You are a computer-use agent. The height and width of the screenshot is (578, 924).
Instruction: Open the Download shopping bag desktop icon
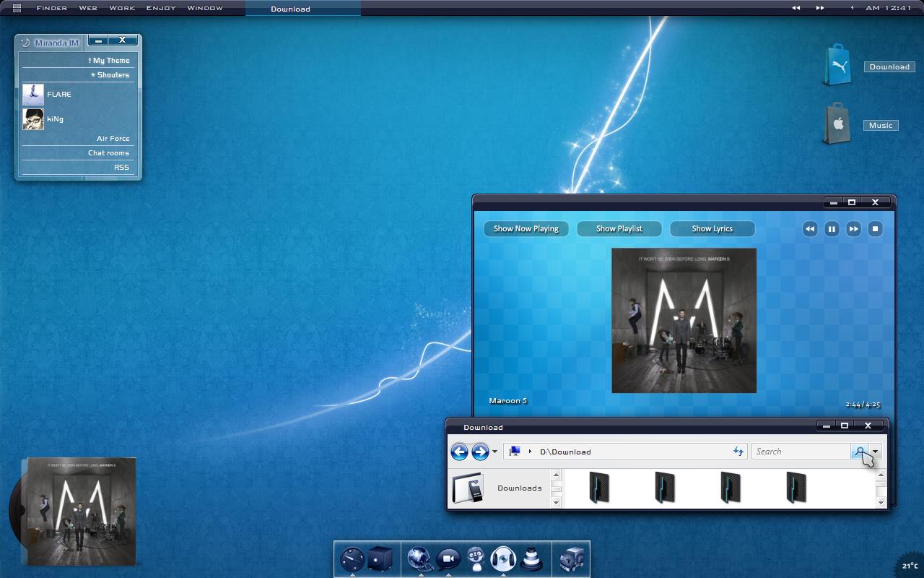pos(837,65)
